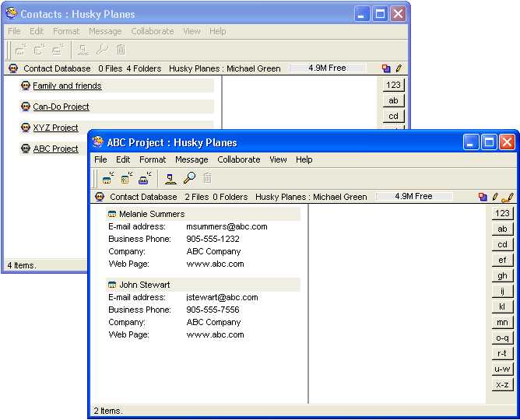Select the John Stewart contact entry
This screenshot has width=520, height=420.
(144, 285)
